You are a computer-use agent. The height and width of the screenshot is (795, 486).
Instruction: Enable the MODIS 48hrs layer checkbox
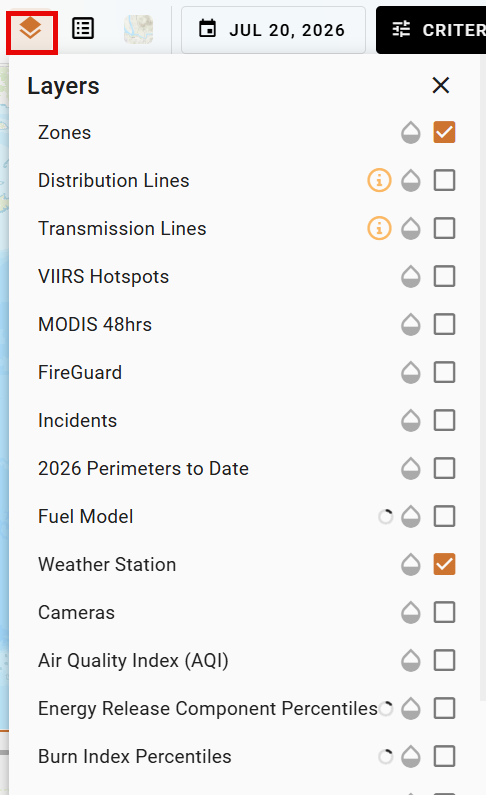pyautogui.click(x=444, y=324)
